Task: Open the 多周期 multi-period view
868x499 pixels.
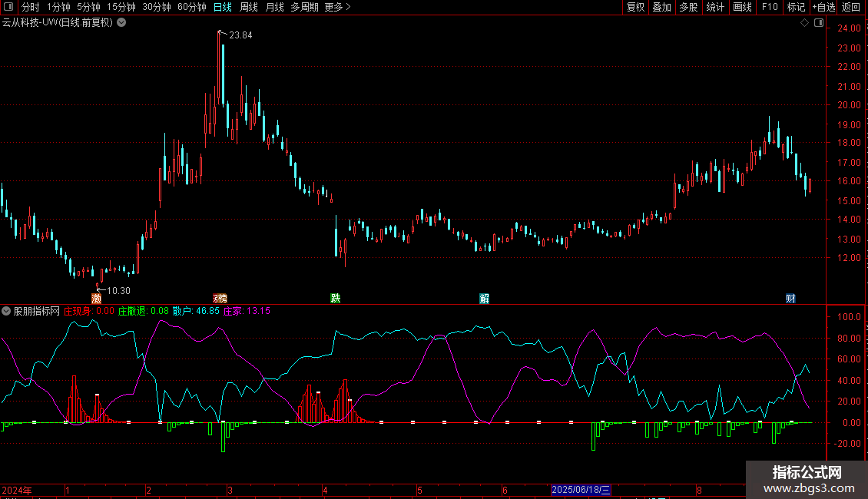Action: click(304, 7)
